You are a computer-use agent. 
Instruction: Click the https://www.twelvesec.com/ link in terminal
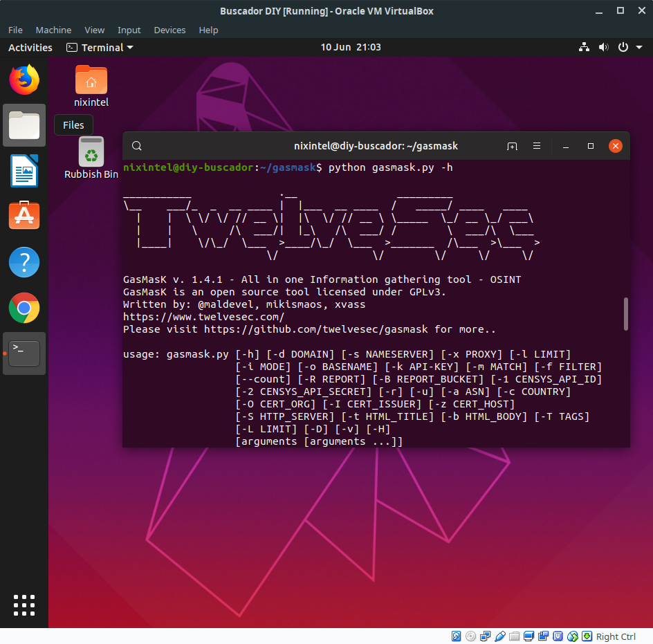(x=203, y=317)
